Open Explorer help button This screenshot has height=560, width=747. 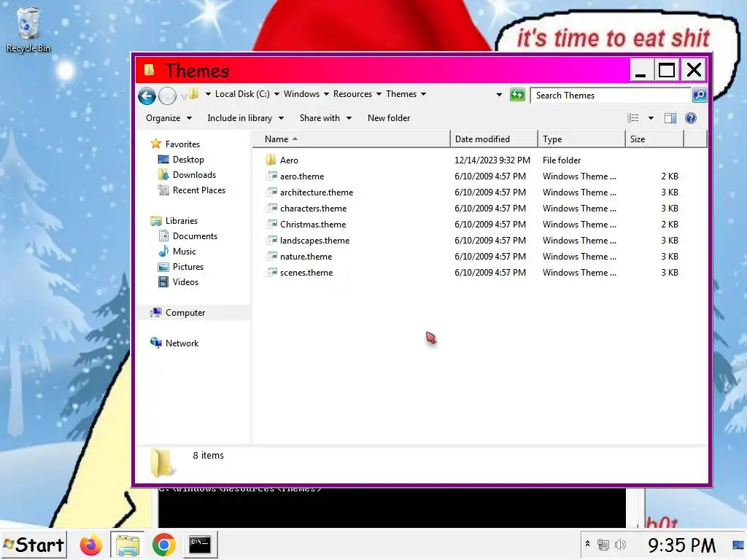click(690, 118)
